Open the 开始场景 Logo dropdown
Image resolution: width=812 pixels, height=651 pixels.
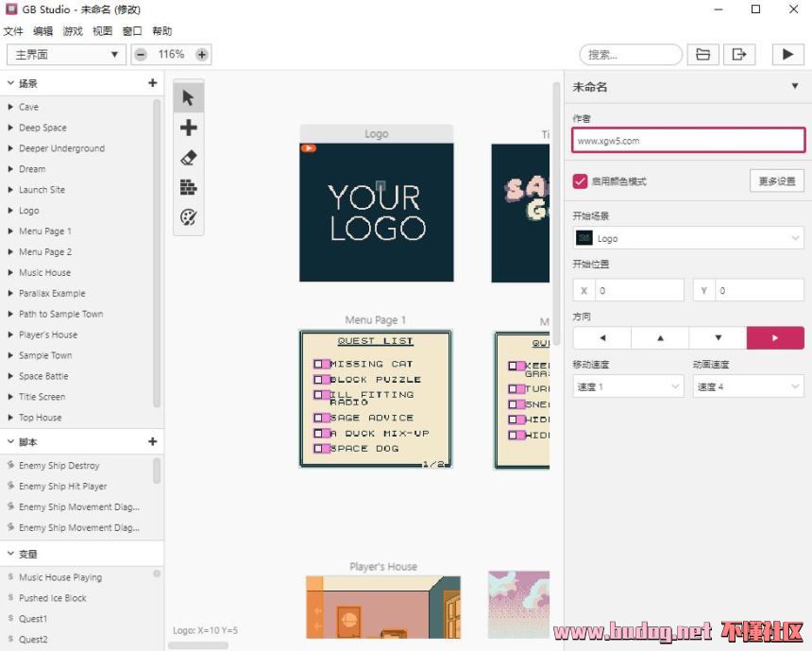click(688, 239)
